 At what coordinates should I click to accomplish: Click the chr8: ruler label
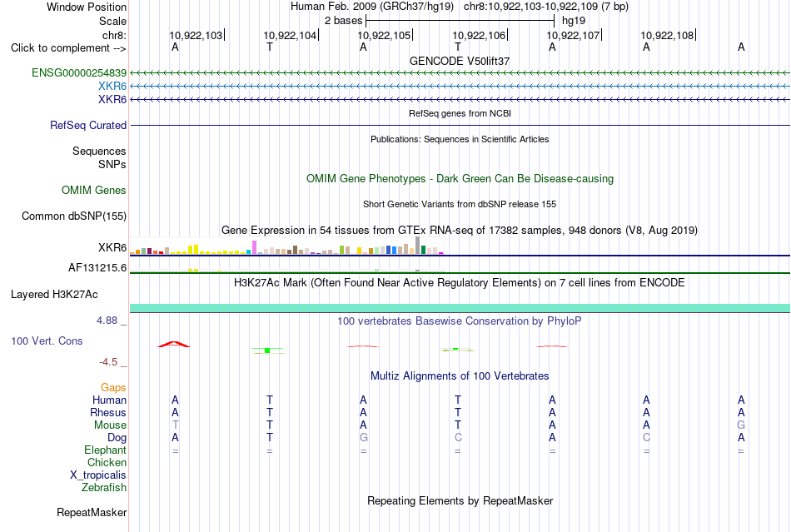114,35
